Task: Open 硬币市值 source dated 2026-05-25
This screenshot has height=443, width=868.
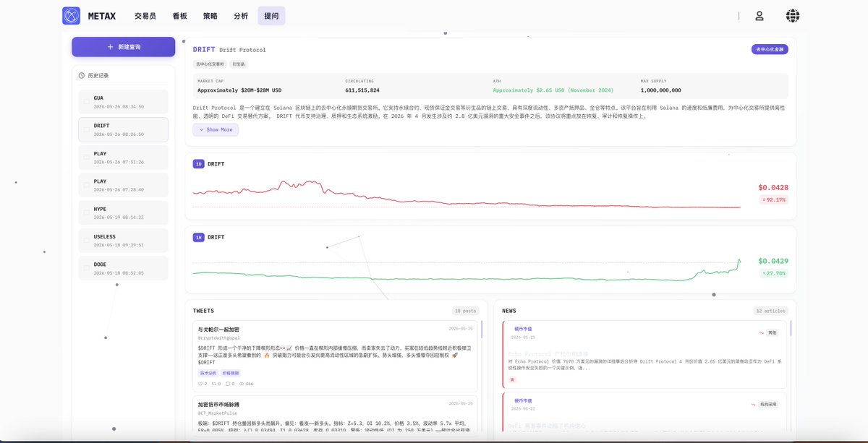Action: 523,329
